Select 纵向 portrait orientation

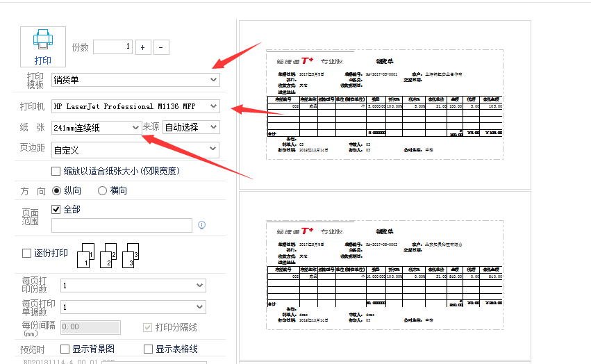click(x=57, y=190)
